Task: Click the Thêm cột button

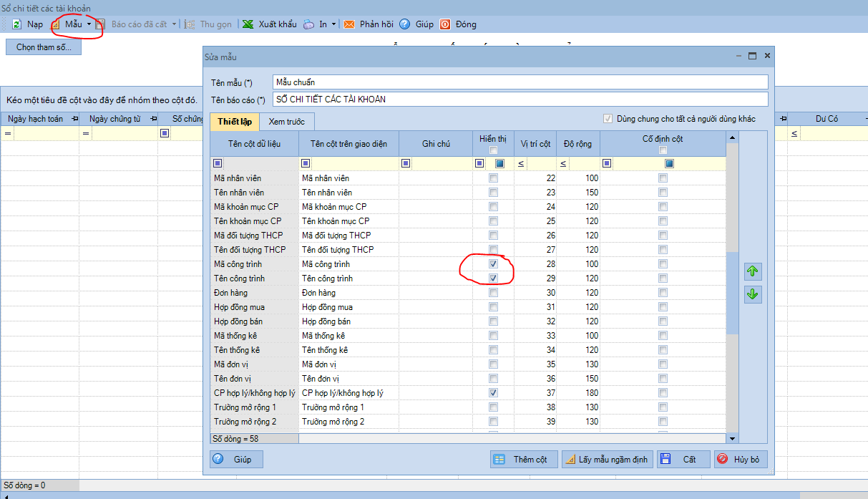Action: point(524,459)
